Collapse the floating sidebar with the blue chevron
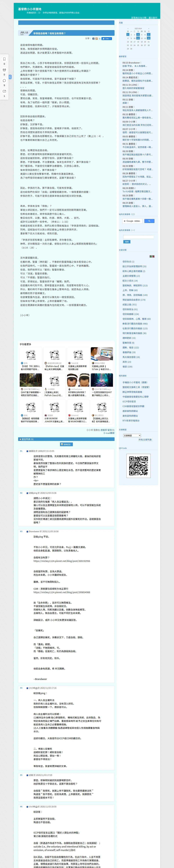 [10, 77]
